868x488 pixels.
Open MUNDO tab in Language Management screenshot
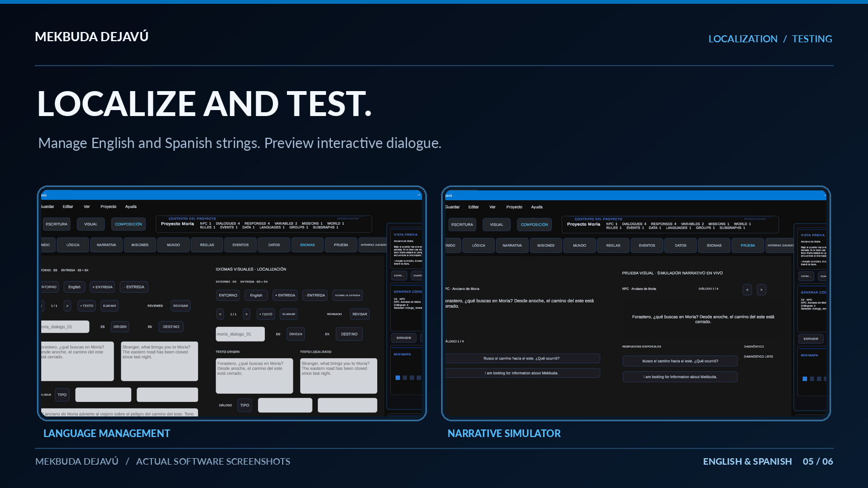click(174, 245)
